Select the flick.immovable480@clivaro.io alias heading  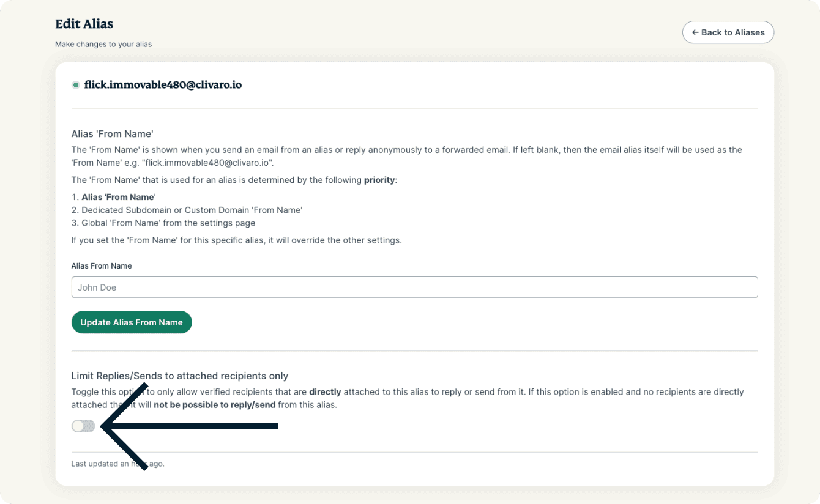click(x=163, y=85)
